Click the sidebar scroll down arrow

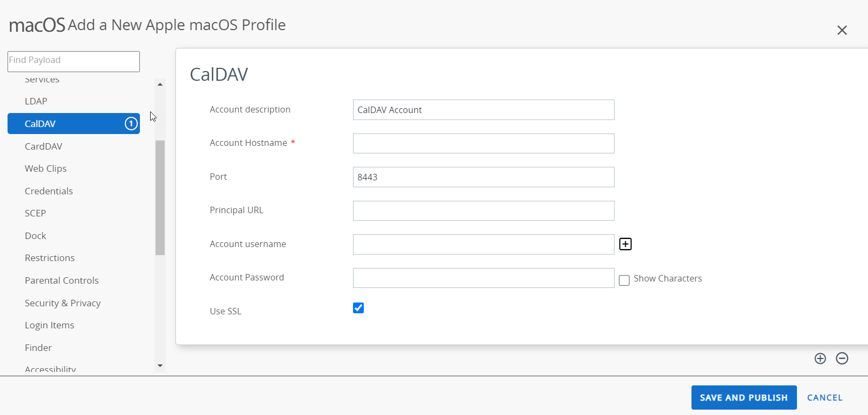[x=160, y=365]
